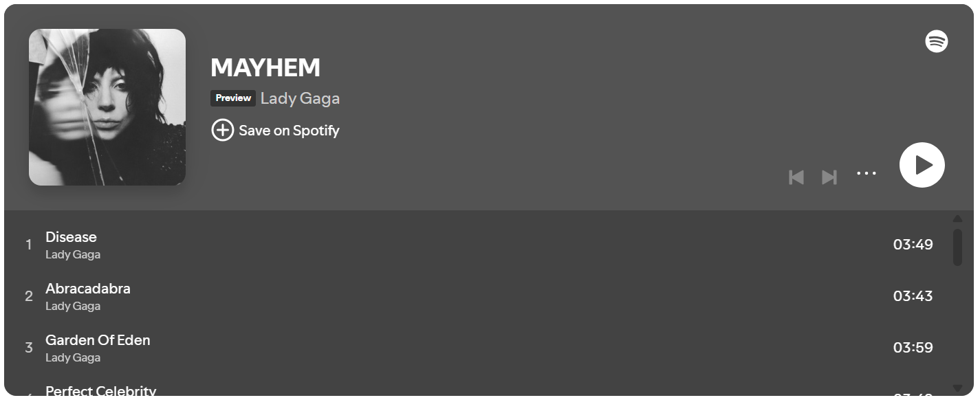Open the MAYHEM album title

(x=265, y=67)
